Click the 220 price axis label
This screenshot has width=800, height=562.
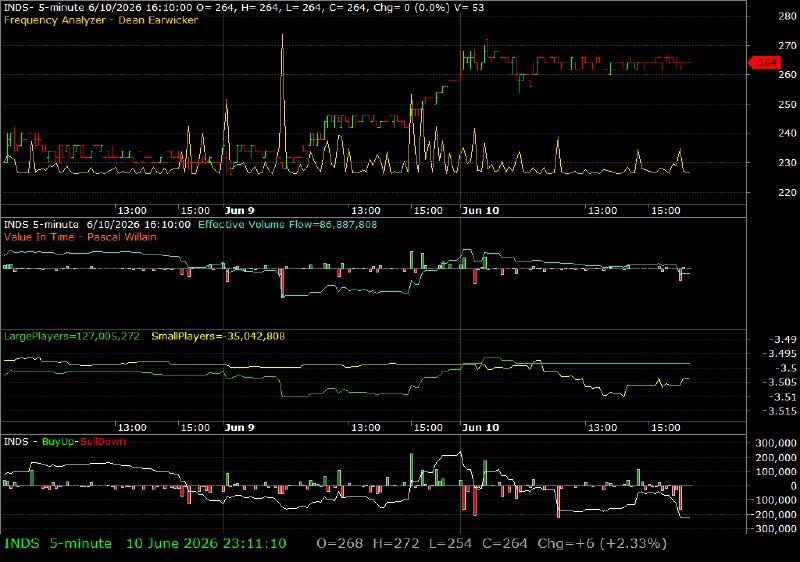[787, 192]
